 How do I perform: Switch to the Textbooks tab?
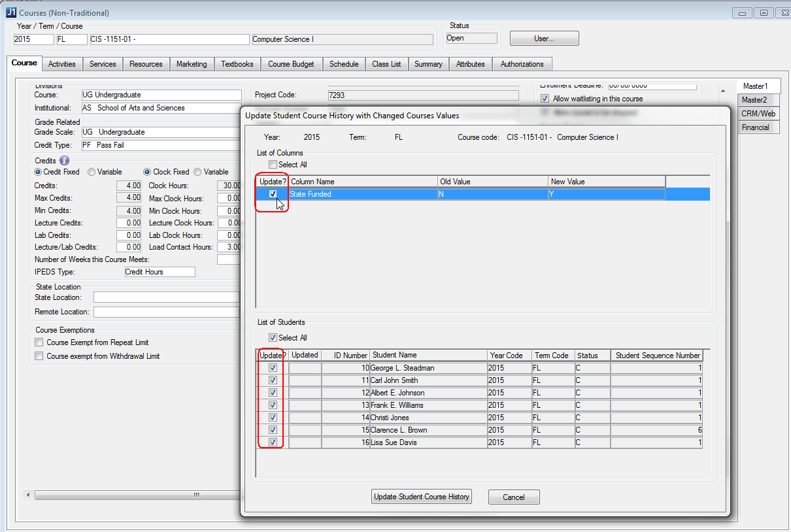(x=237, y=64)
